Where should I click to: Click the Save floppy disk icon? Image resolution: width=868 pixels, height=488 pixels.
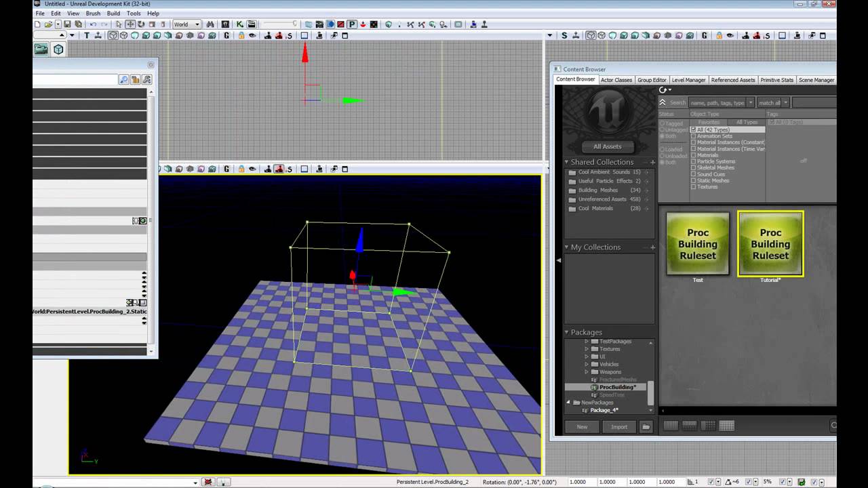point(66,24)
